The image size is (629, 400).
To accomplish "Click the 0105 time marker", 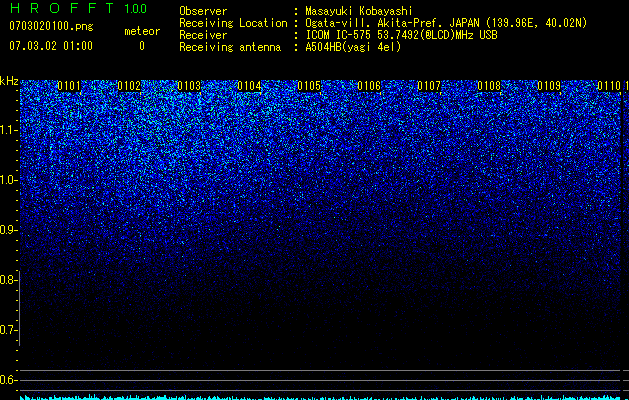I will (x=309, y=86).
